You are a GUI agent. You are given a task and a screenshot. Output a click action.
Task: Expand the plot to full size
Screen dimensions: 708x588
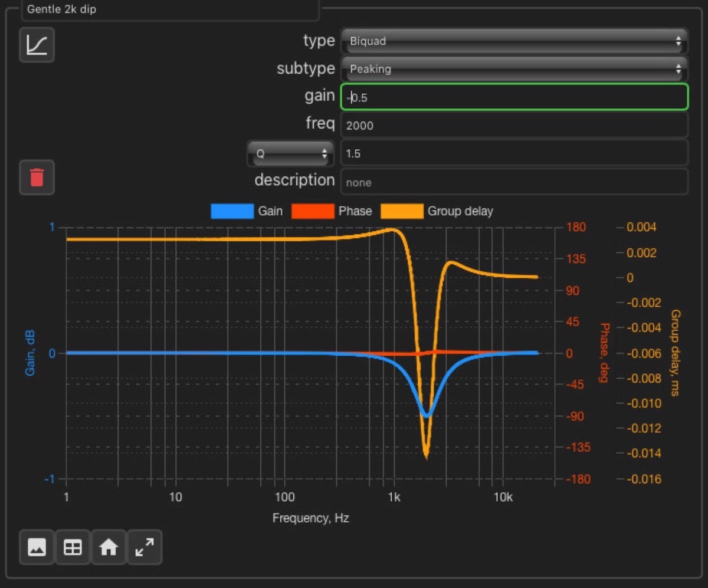pyautogui.click(x=145, y=547)
